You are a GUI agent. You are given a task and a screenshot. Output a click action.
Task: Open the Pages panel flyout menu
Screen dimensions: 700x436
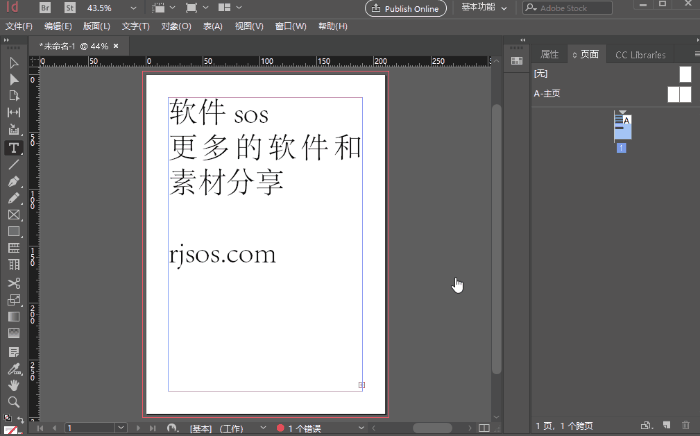click(x=696, y=54)
